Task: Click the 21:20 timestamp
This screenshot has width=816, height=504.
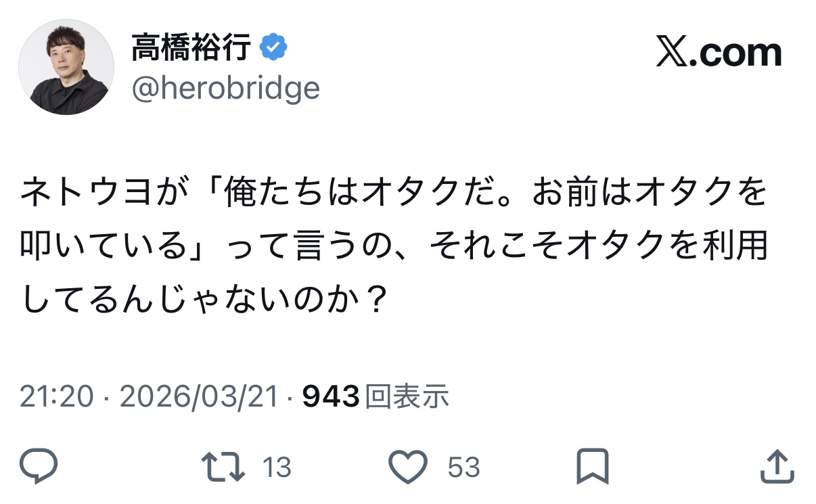Action: (x=55, y=397)
